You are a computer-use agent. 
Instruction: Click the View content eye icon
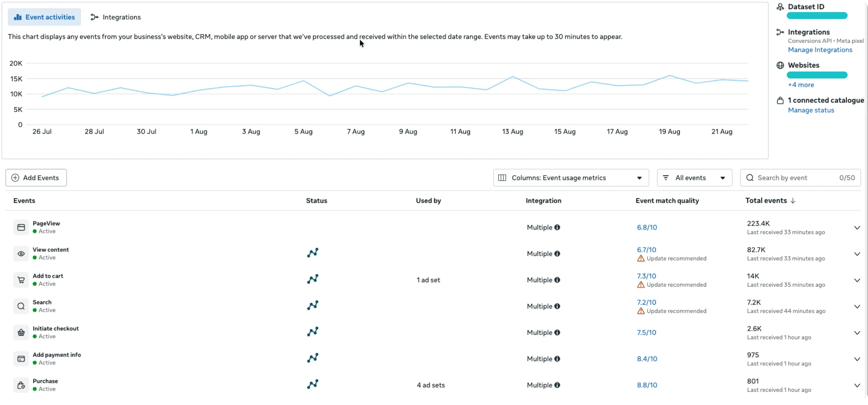click(21, 254)
